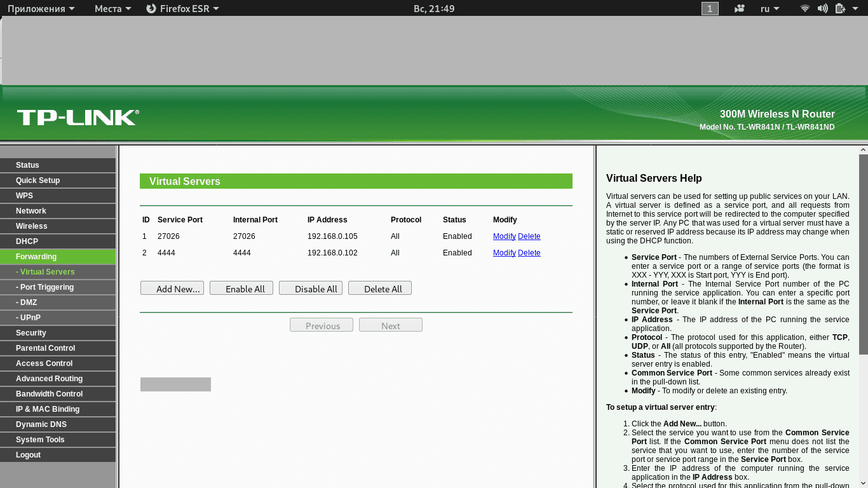
Task: Click Add New... button
Action: point(172,288)
